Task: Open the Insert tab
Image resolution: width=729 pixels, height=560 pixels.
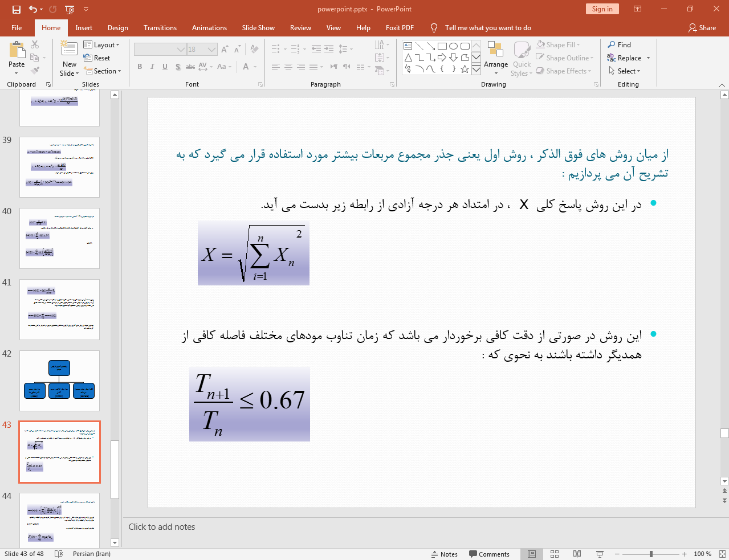Action: (84, 27)
